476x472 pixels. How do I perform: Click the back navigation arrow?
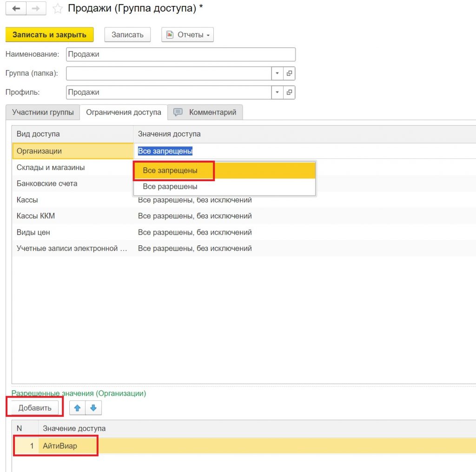(16, 8)
